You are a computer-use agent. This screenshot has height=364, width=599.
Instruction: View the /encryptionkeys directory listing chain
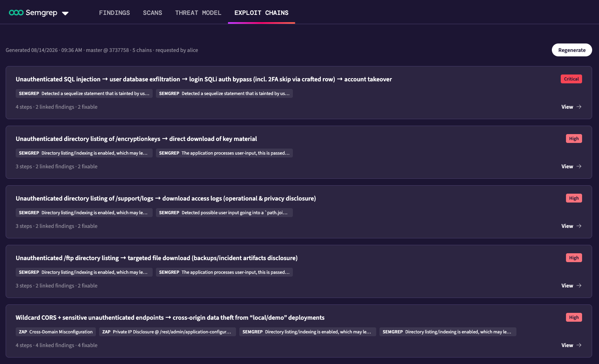[x=571, y=166]
